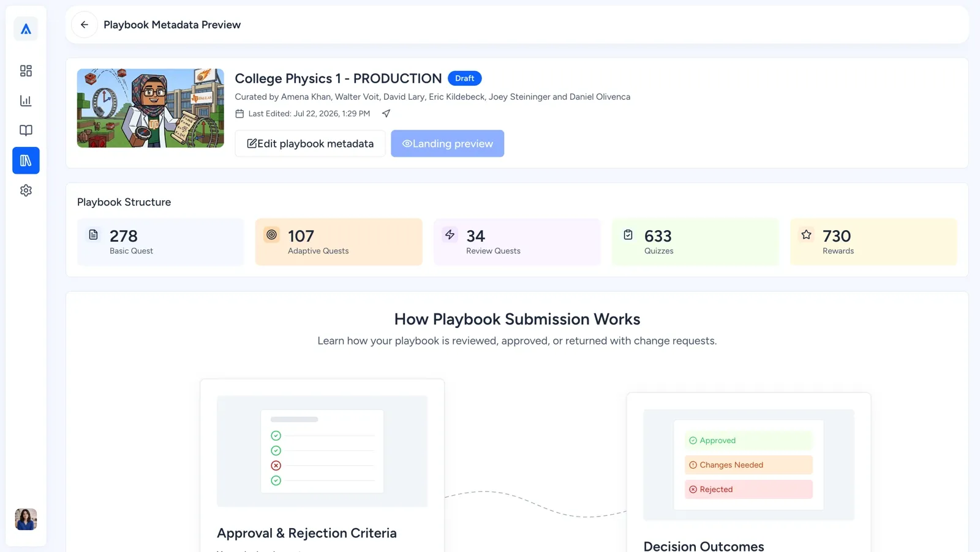
Task: Click the star icon on Rewards card
Action: 806,234
